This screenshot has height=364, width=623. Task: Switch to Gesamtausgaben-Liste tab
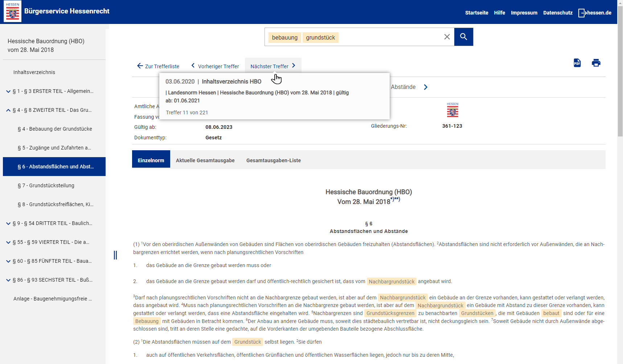click(x=274, y=160)
